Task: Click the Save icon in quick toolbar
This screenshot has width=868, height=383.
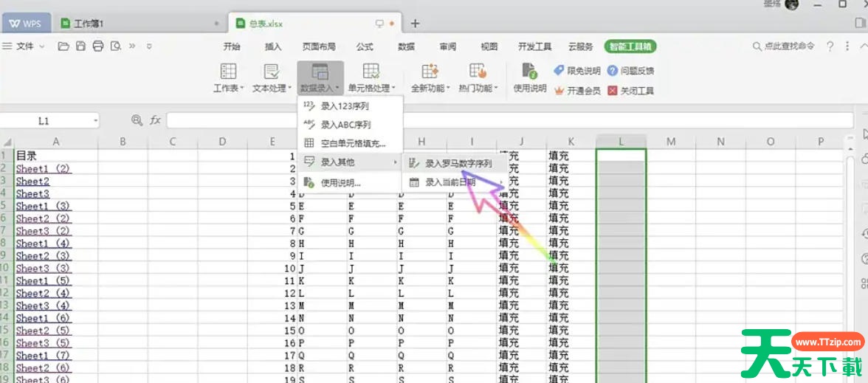Action: (x=80, y=46)
